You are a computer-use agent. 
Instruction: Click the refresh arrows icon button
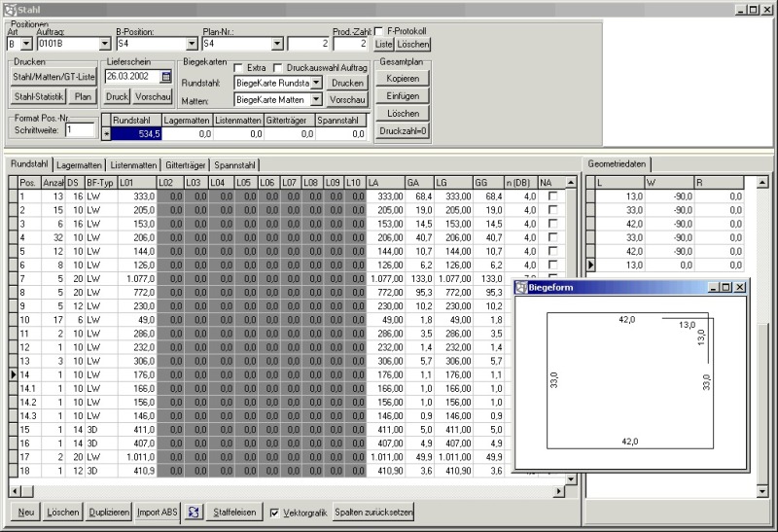(x=194, y=513)
